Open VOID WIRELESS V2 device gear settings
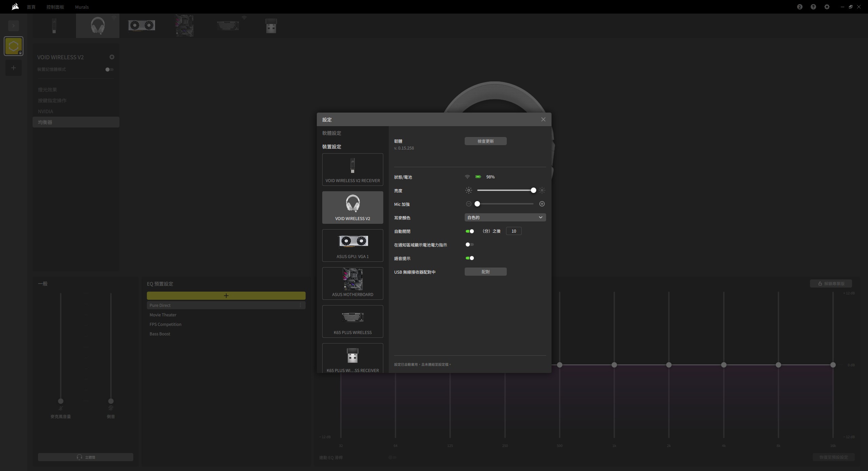 pos(112,57)
